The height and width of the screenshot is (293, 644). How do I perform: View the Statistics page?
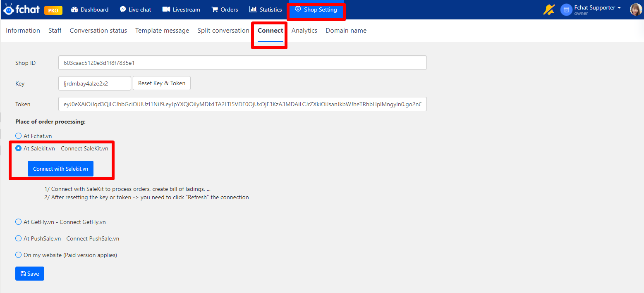pos(266,10)
